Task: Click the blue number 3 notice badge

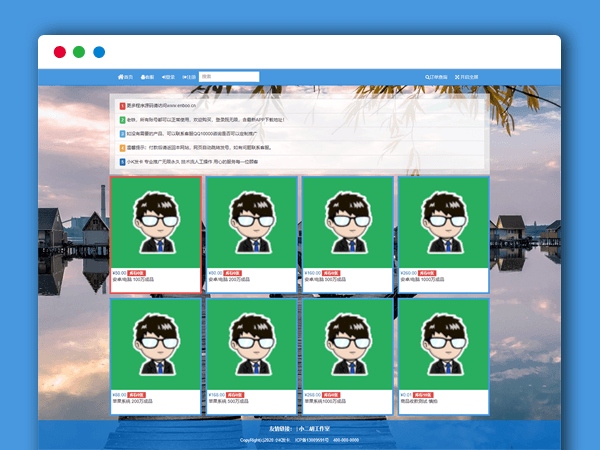Action: [122, 133]
